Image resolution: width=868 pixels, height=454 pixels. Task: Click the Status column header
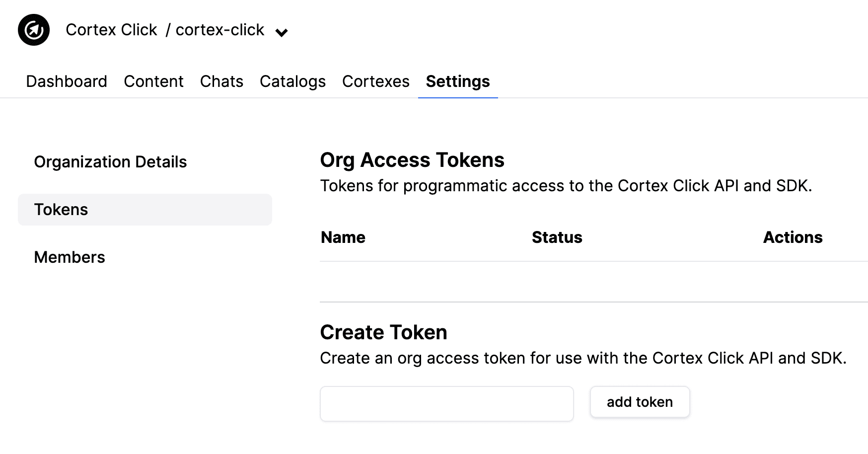tap(557, 237)
